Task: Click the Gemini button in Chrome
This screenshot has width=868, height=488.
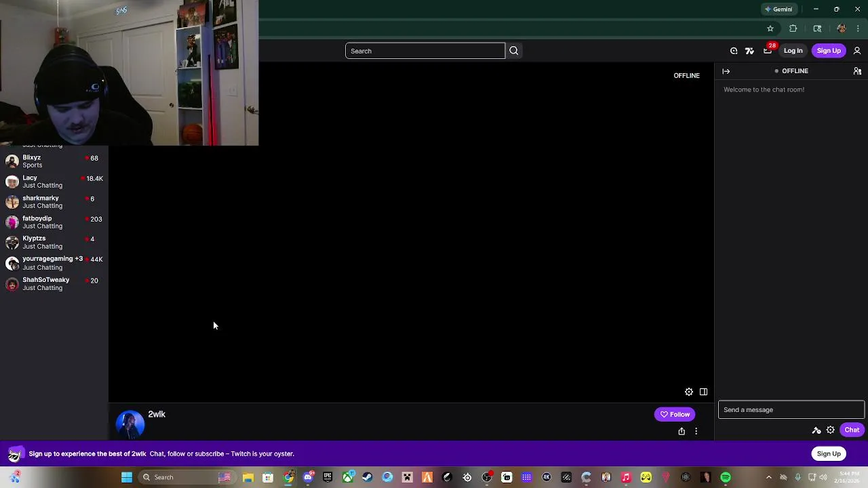Action: (x=778, y=9)
